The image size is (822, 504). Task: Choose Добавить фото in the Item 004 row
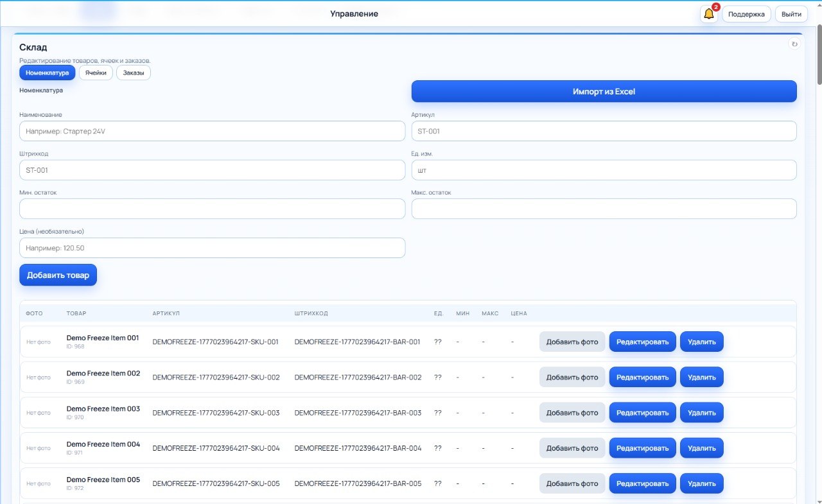point(572,448)
